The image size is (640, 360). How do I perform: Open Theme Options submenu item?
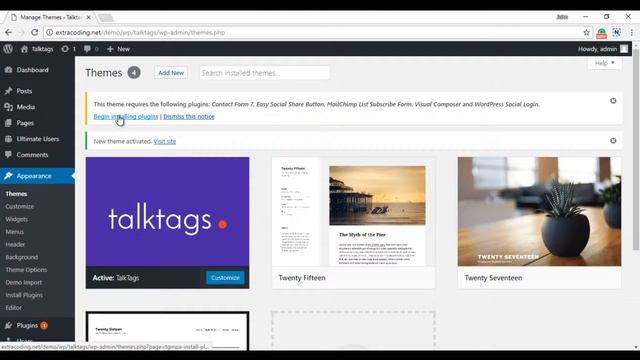point(26,270)
